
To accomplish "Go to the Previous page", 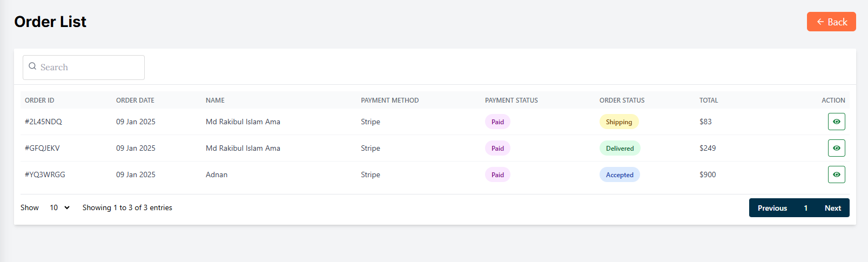I will [772, 208].
